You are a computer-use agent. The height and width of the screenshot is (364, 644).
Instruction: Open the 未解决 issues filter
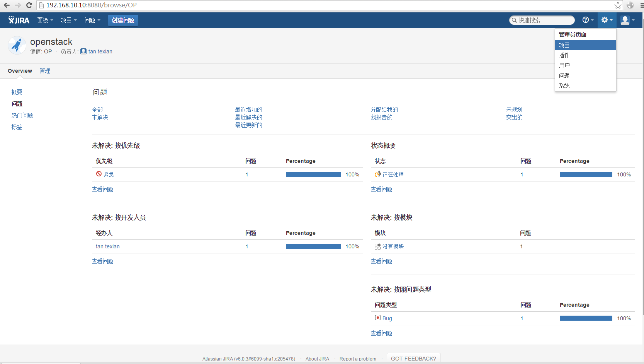click(x=100, y=117)
